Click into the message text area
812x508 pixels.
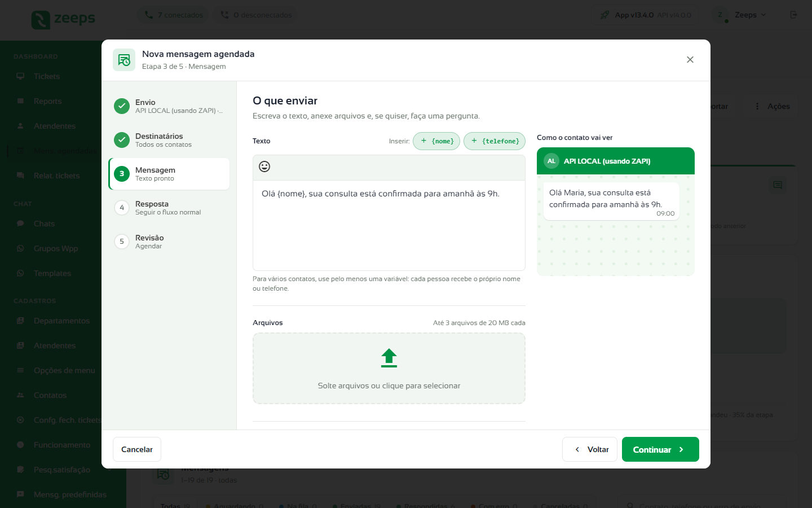(x=389, y=225)
